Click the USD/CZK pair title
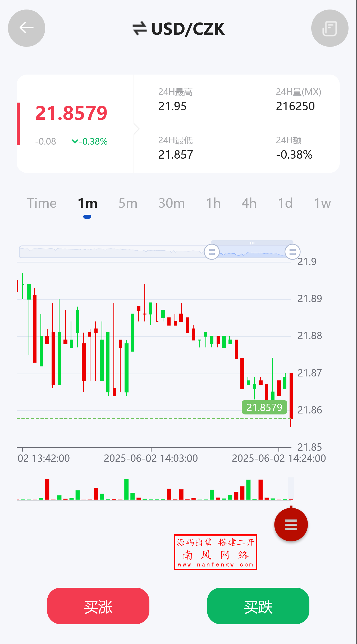357x644 pixels. click(x=188, y=29)
